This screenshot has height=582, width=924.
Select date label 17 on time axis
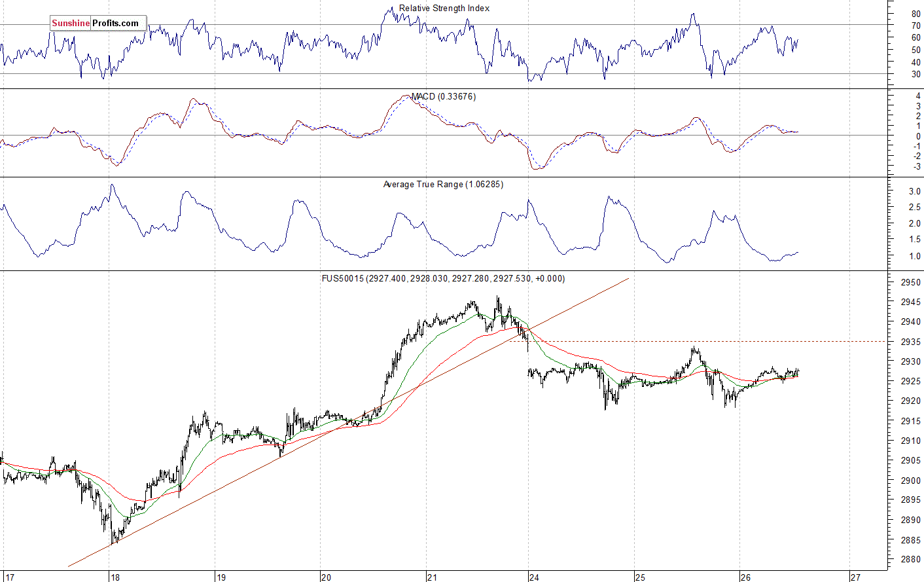9,577
